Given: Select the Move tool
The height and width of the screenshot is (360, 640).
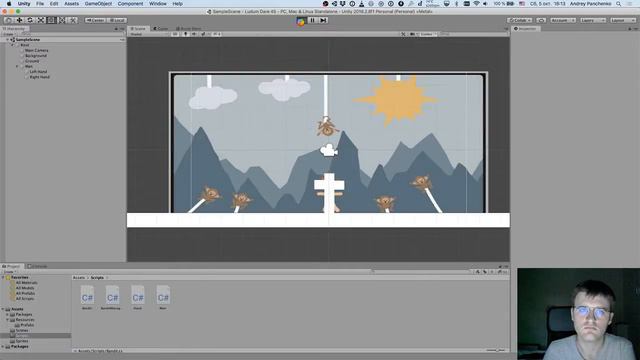Looking at the screenshot, I should click(19, 20).
